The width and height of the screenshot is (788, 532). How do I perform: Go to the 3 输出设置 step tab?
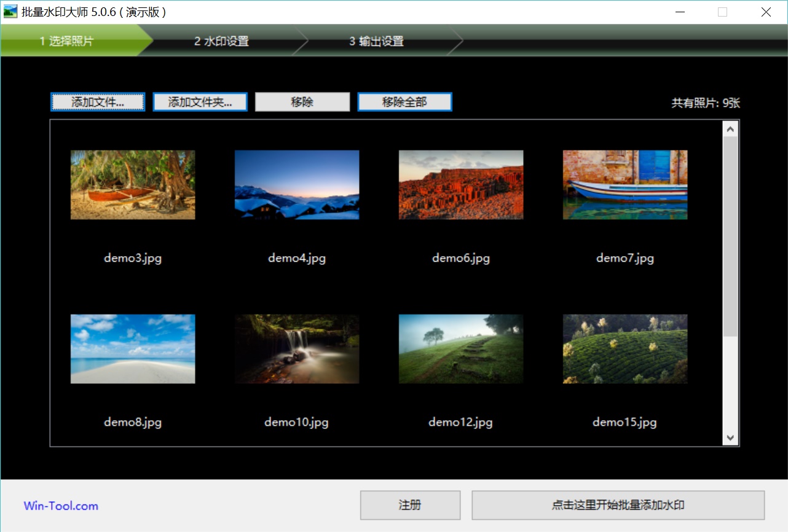377,42
